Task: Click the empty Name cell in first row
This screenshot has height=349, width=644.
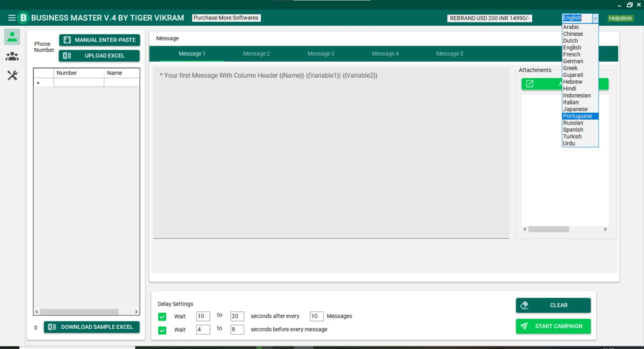Action: pos(122,83)
